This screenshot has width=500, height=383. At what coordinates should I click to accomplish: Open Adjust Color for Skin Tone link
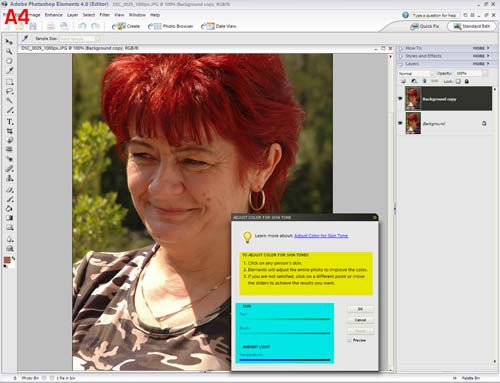321,236
